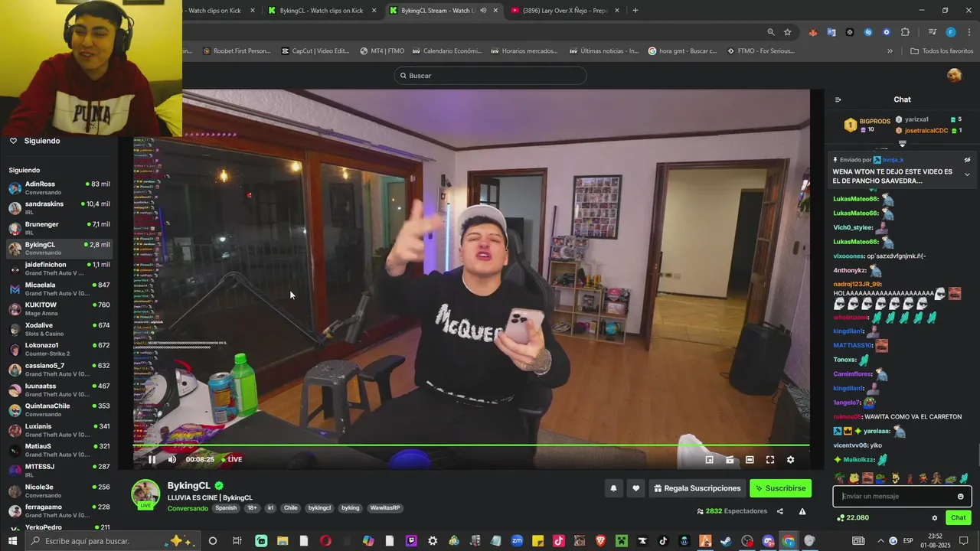Open sandraskins channel in the sidebar

59,207
